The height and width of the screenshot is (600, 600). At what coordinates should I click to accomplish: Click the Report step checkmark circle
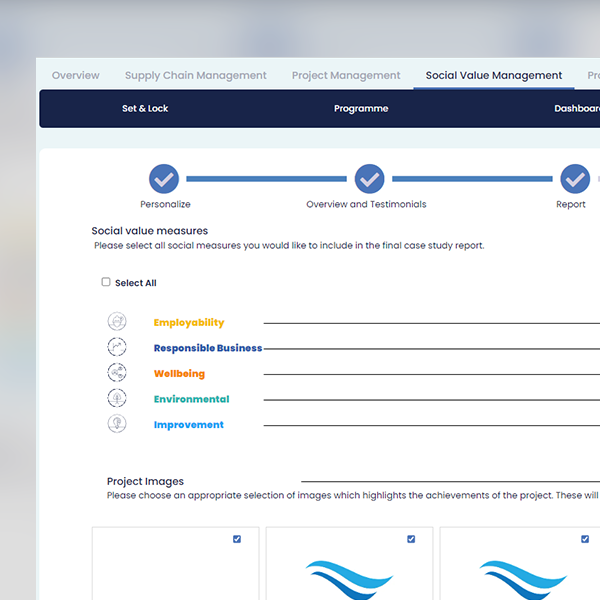[575, 179]
